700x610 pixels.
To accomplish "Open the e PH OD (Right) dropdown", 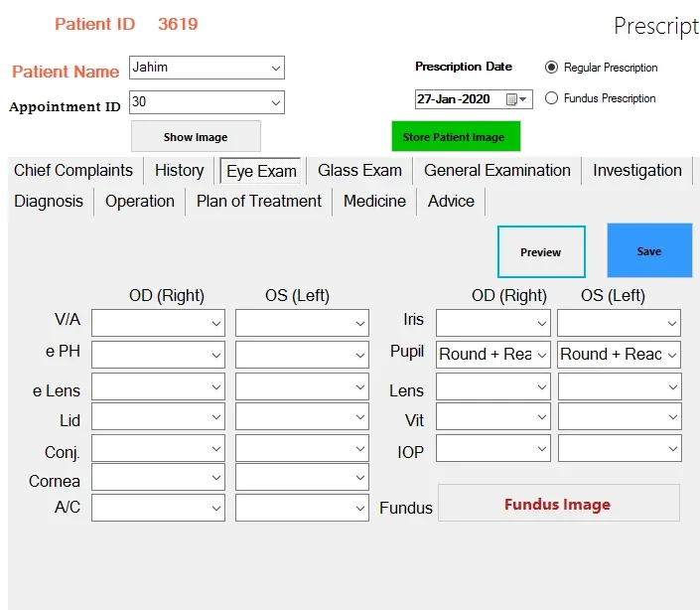I will point(158,355).
